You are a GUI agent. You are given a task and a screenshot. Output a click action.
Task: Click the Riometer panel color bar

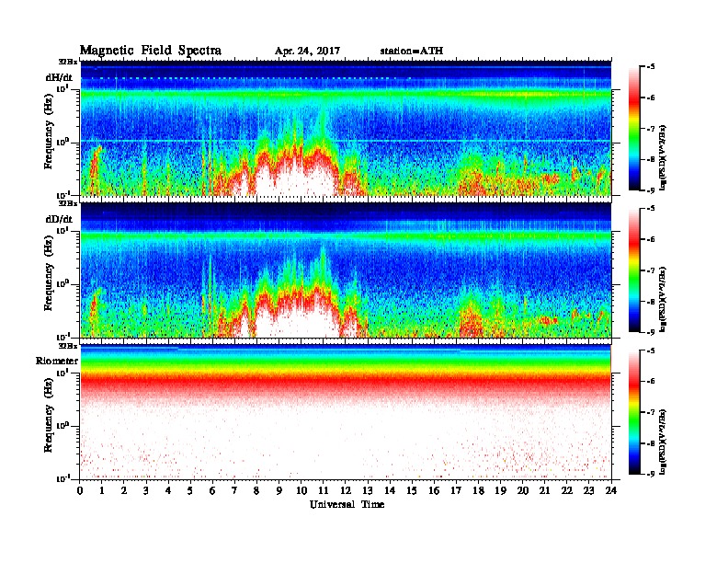(x=634, y=412)
